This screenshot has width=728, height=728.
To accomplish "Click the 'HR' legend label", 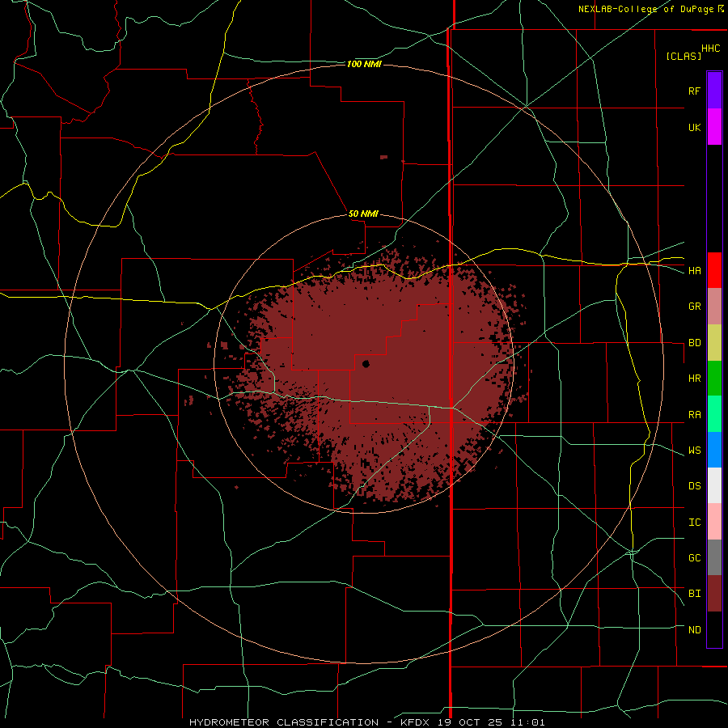I will (x=694, y=379).
